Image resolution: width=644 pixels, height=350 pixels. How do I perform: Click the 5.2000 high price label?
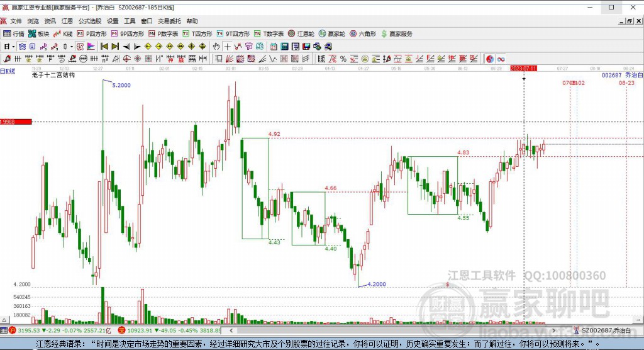121,85
